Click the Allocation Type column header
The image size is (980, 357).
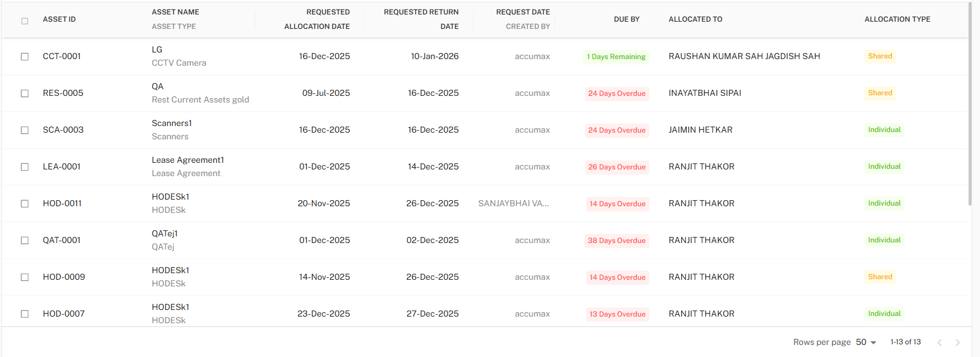[897, 19]
